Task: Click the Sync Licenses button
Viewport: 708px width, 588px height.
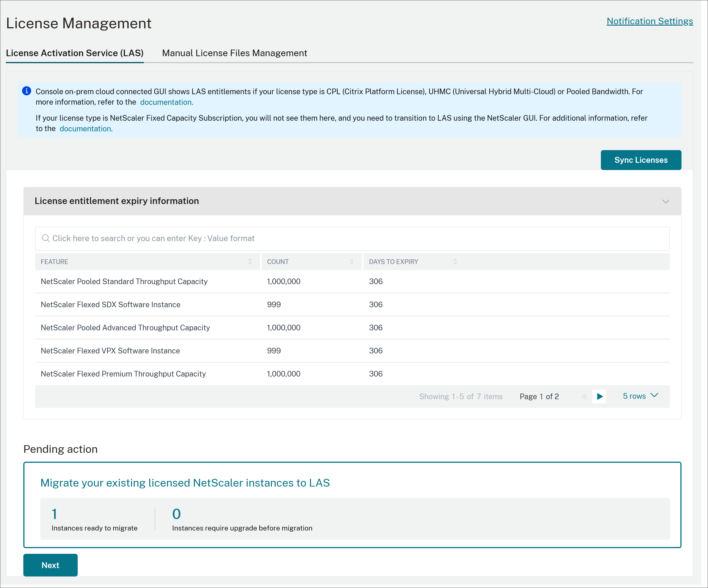Action: click(x=641, y=160)
